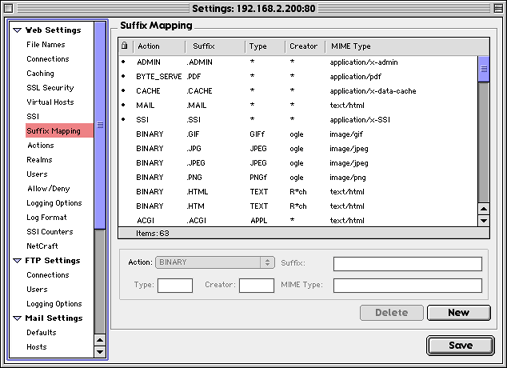Click the sidebar scroll down arrow
Viewport: 507px width, 368px height.
[100, 352]
